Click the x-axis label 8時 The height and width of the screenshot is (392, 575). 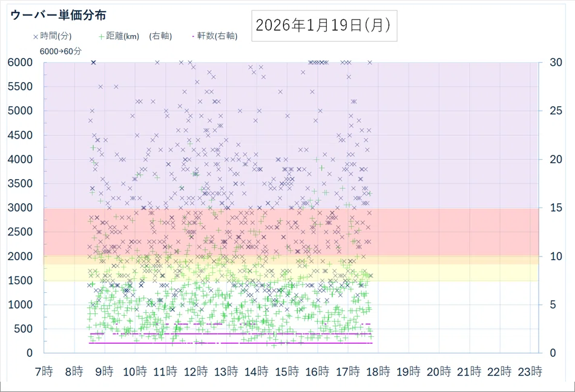tap(74, 372)
